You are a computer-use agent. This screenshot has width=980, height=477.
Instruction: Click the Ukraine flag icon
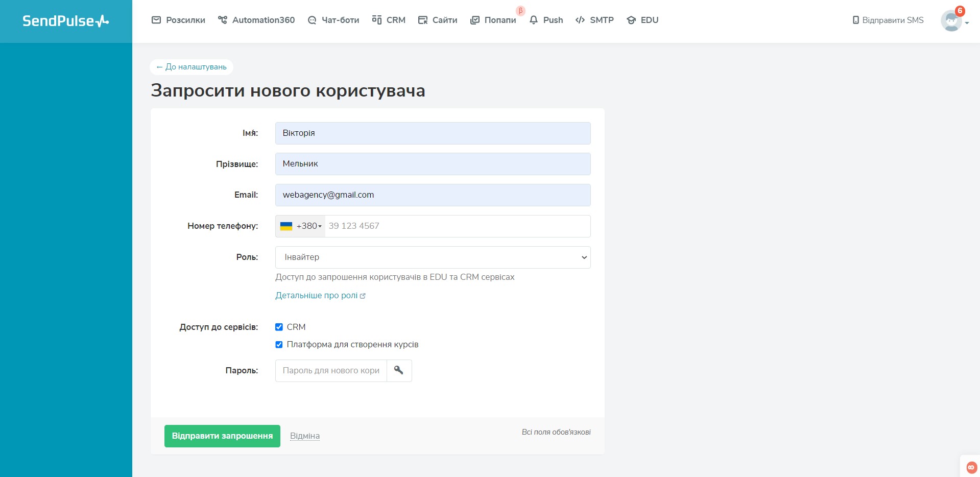[x=286, y=226]
